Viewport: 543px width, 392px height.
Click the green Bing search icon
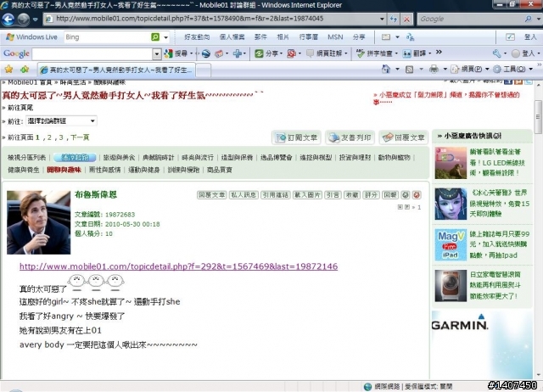click(x=155, y=36)
